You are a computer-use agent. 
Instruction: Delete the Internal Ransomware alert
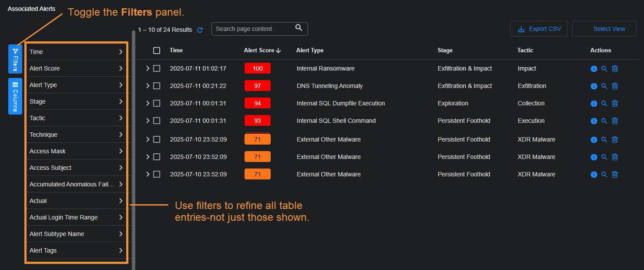click(615, 69)
